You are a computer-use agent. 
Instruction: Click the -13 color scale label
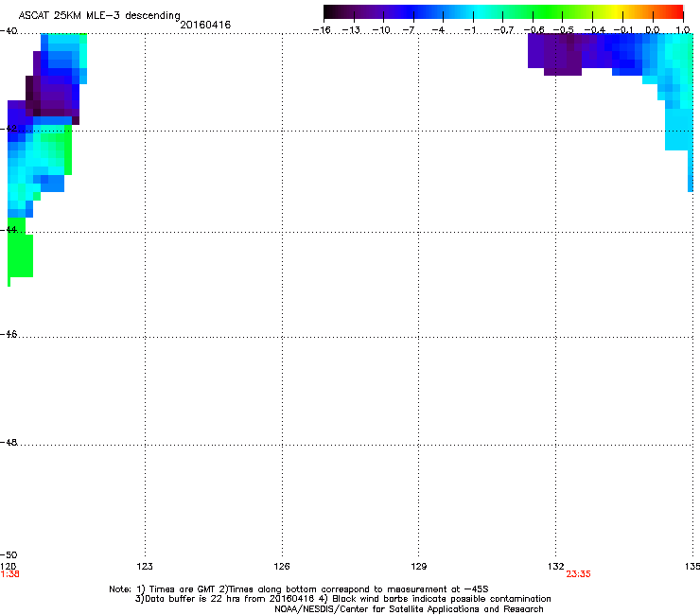tap(351, 30)
